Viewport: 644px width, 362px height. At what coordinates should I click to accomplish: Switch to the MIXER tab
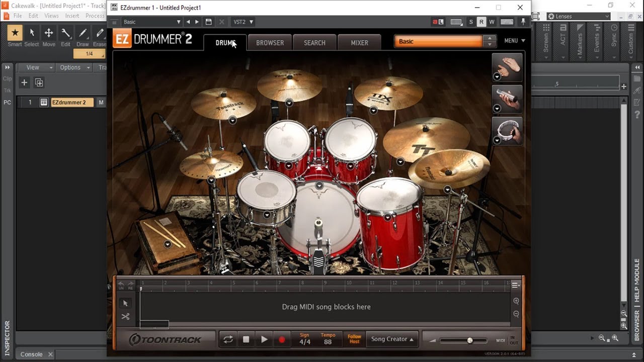(x=359, y=43)
